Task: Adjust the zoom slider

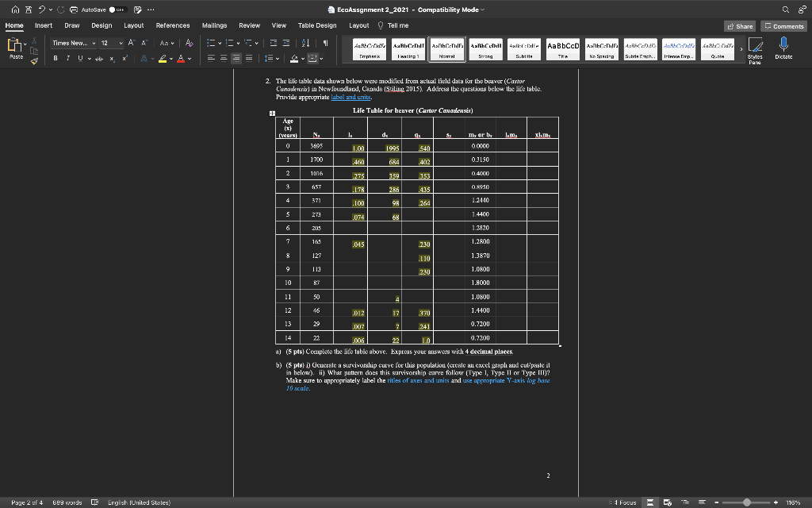Action: tap(746, 502)
